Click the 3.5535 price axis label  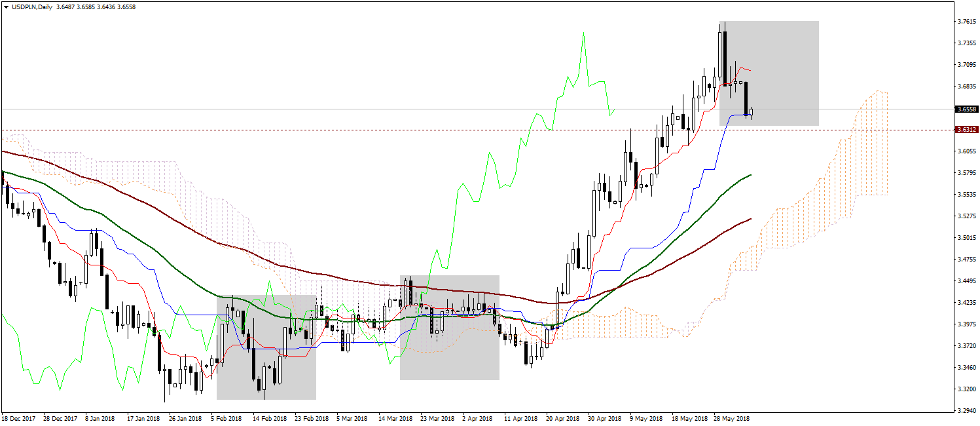point(967,195)
